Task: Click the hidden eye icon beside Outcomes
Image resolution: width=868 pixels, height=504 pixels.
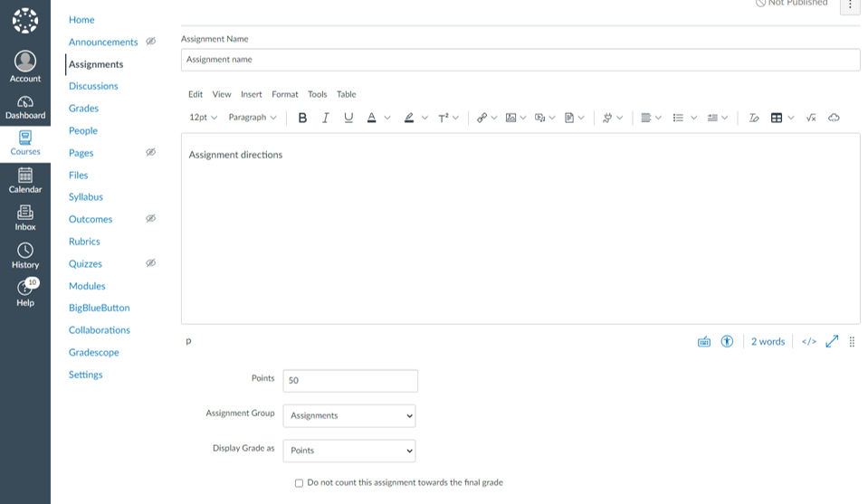Action: click(150, 219)
